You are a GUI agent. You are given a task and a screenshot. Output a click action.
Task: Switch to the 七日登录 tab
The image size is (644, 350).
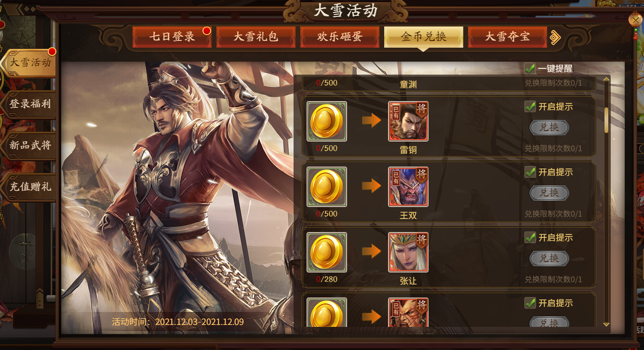point(172,37)
